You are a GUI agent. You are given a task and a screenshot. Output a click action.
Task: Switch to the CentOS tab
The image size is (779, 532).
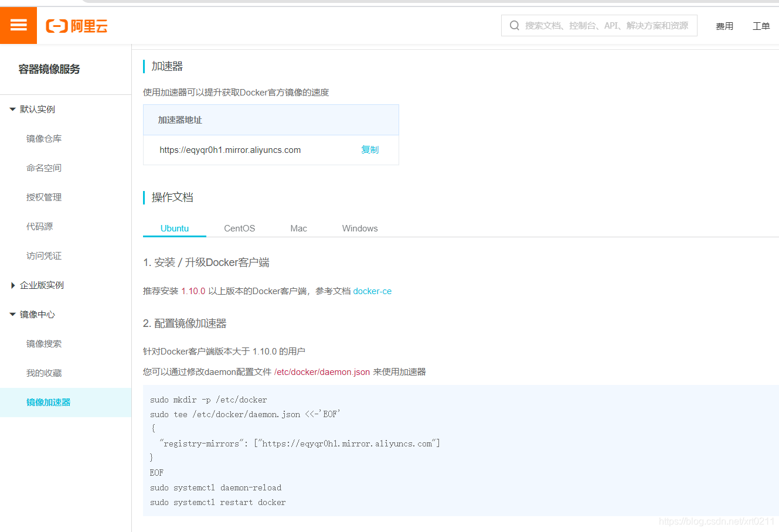pyautogui.click(x=240, y=229)
